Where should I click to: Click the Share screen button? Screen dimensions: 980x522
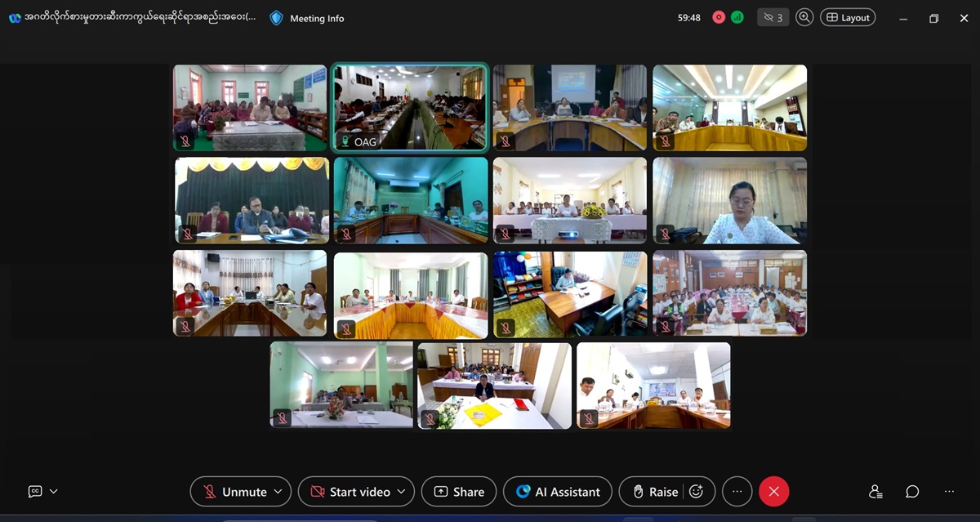[x=459, y=492]
